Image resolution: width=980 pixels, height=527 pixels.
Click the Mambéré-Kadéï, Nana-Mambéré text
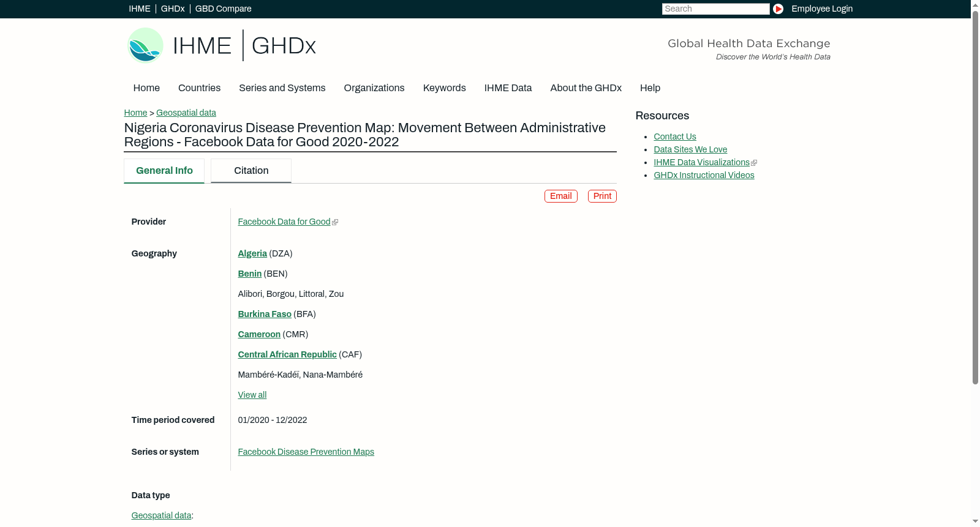(300, 375)
